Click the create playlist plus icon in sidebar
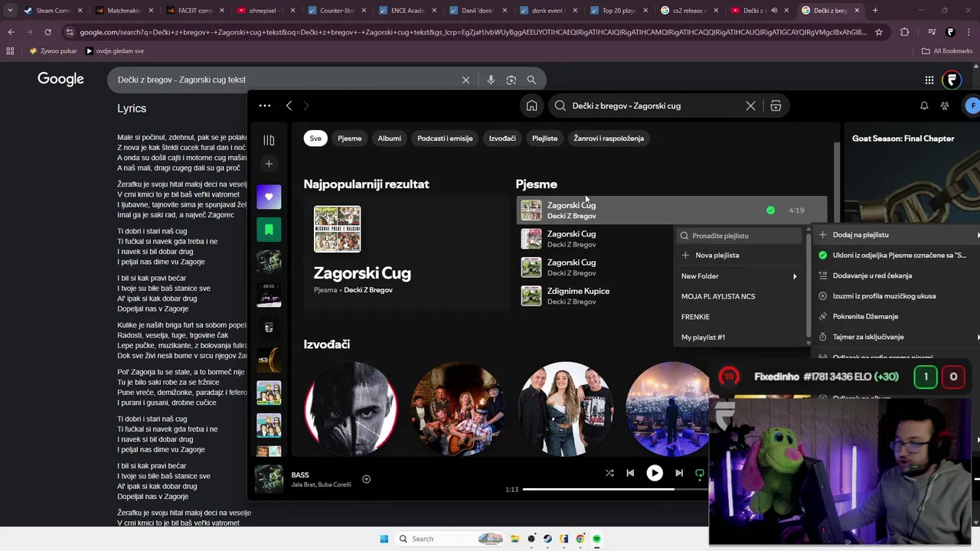Screen dimensions: 980x551 click(269, 164)
